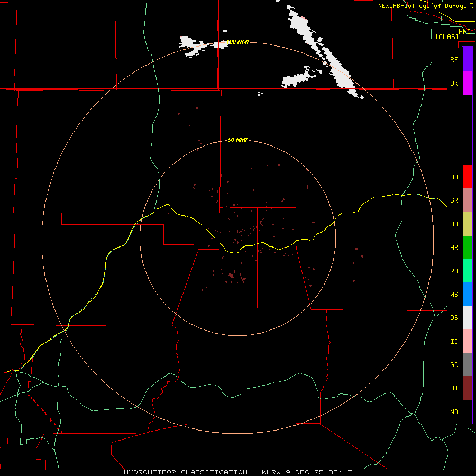Click the ND legend label
476x476 pixels.
pyautogui.click(x=454, y=411)
